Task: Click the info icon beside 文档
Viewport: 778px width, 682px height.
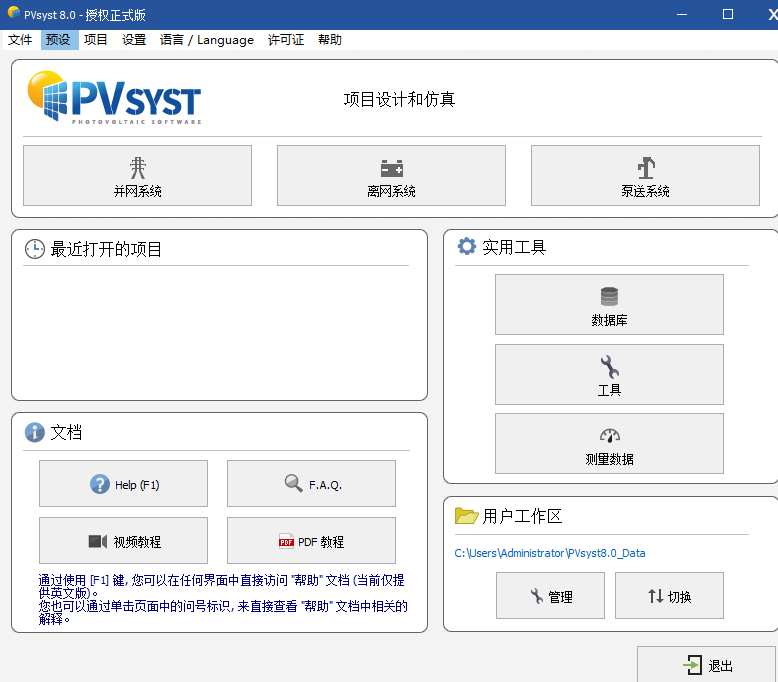Action: (35, 432)
